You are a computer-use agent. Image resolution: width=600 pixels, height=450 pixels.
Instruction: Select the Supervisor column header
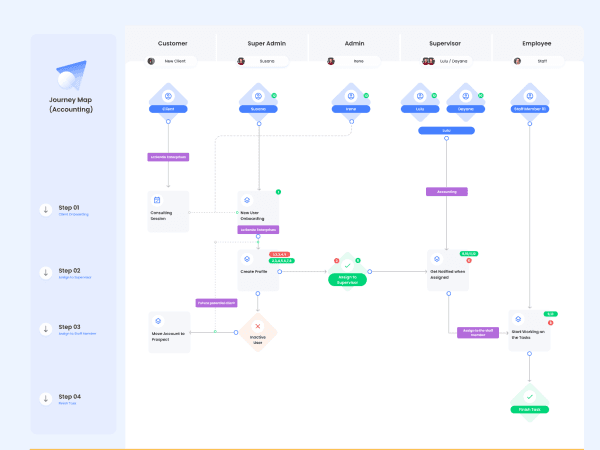point(445,43)
